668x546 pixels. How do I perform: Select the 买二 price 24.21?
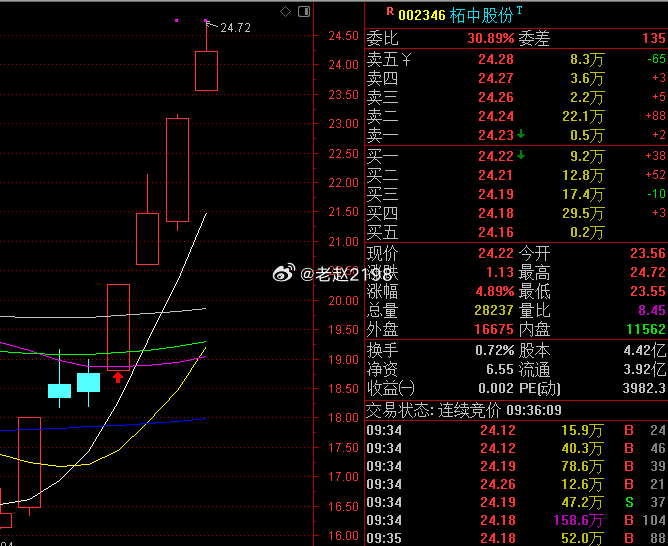tap(496, 175)
